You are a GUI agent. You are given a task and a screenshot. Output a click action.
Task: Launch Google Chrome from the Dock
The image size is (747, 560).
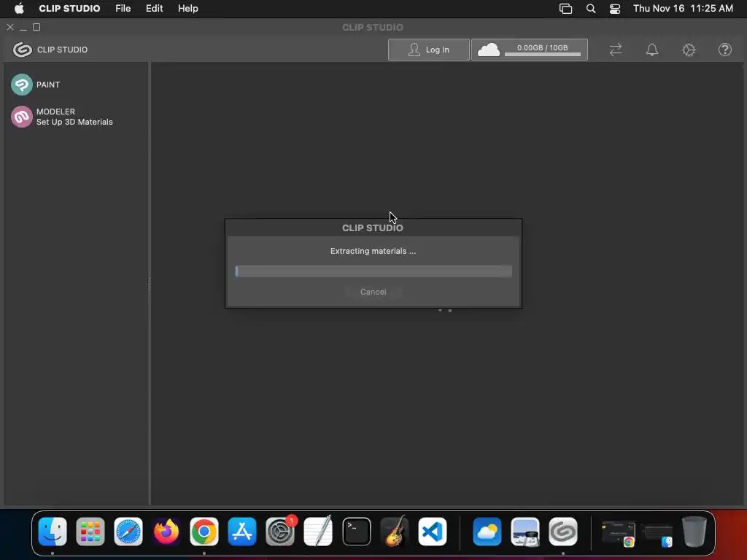tap(204, 532)
